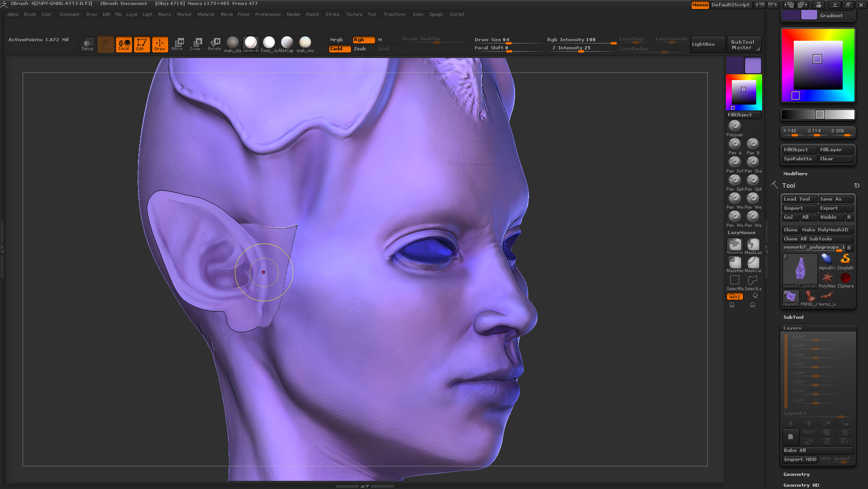Toggle Transp visibility mode

point(87,44)
